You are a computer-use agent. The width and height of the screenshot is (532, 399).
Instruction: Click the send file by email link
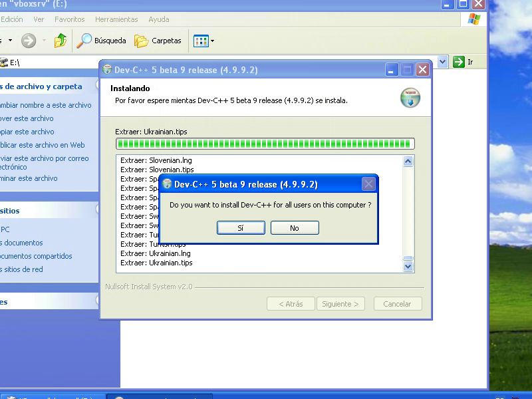point(45,162)
